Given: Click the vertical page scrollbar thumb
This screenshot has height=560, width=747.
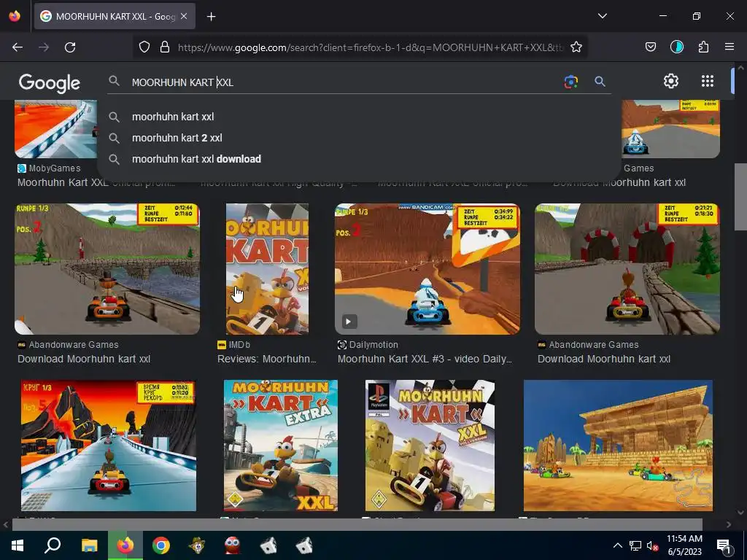Looking at the screenshot, I should tap(740, 197).
